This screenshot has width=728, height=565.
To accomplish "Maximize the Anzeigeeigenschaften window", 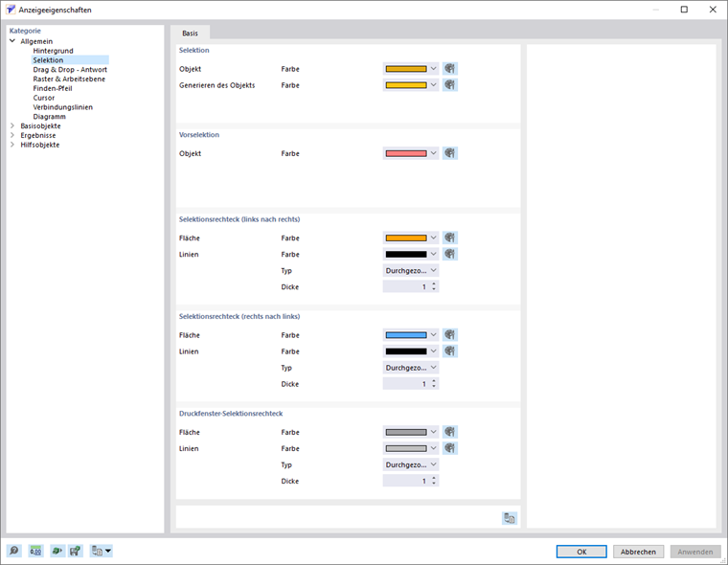I will [684, 10].
